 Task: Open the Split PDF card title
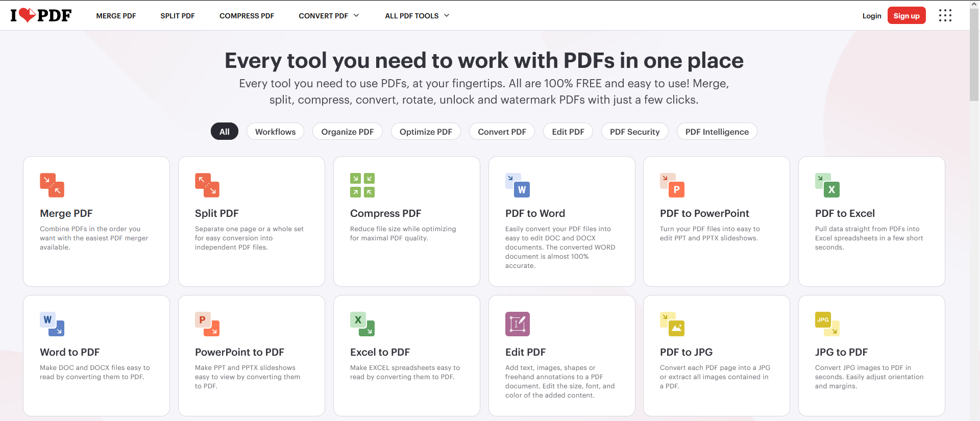(217, 213)
